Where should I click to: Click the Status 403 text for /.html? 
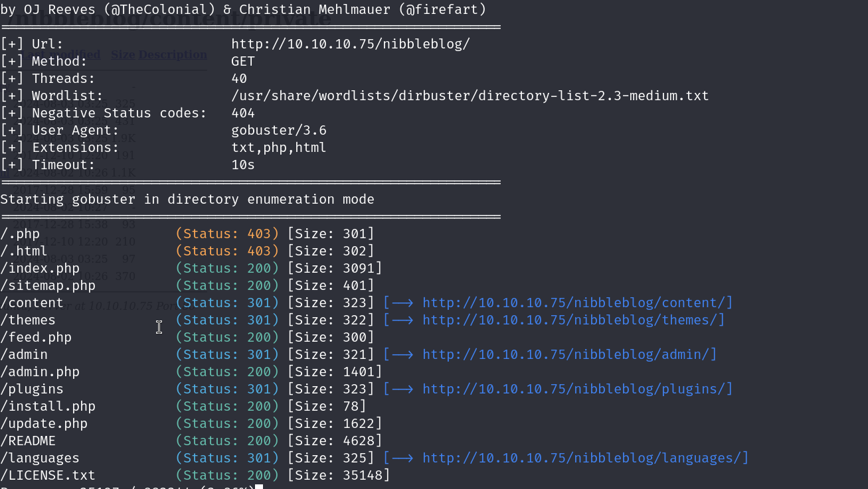(227, 251)
